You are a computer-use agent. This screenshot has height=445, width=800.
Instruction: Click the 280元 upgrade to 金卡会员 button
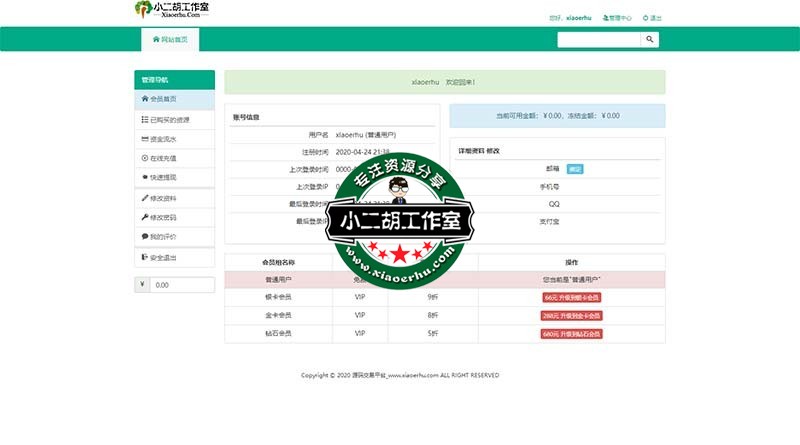tap(571, 316)
